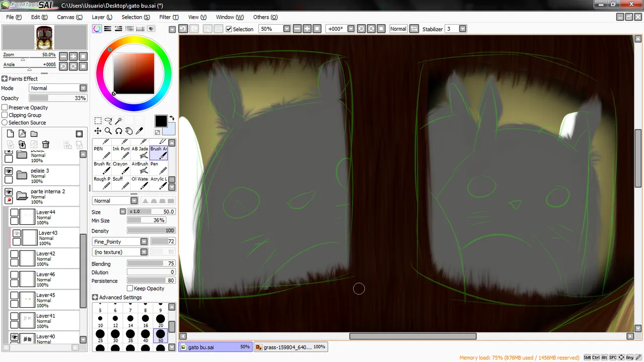The width and height of the screenshot is (644, 362).
Task: Enable Preserve Opacity
Action: [x=5, y=108]
